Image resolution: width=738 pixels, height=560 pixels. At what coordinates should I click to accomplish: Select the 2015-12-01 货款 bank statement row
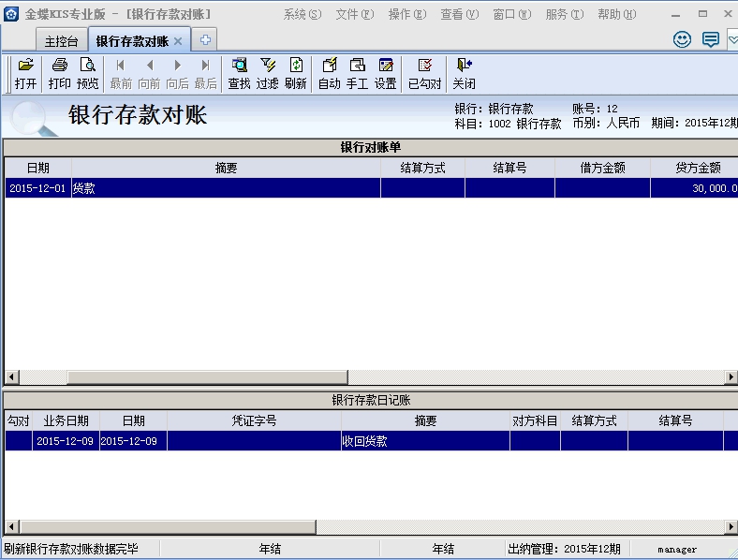pos(225,188)
